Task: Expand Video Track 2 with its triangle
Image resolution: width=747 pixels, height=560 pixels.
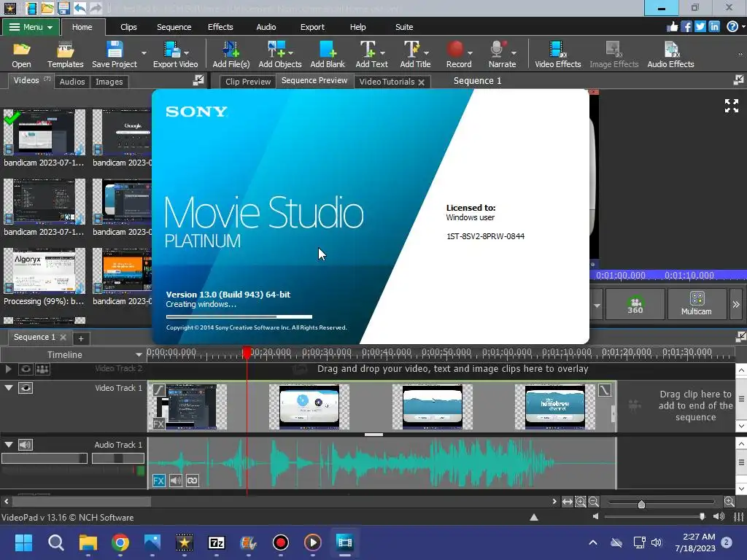Action: (x=8, y=368)
